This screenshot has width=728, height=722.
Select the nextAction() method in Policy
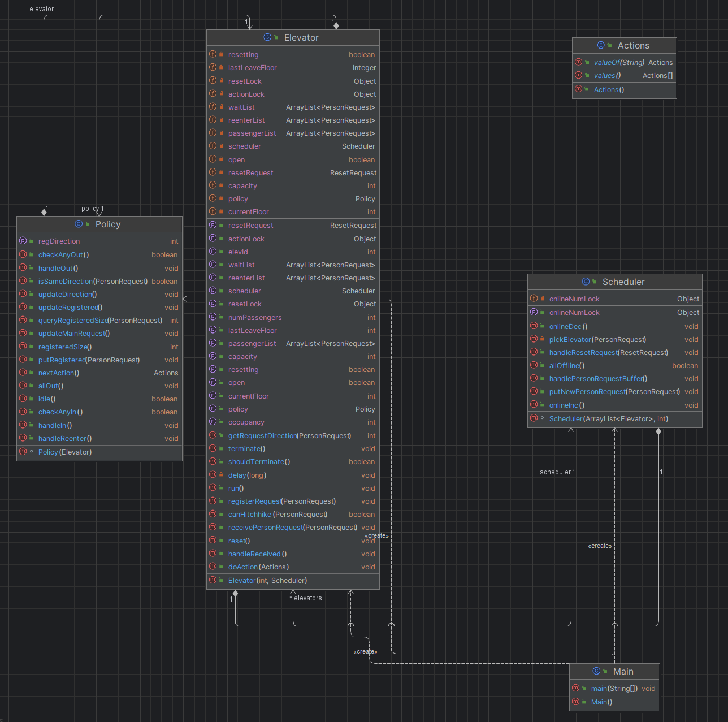coord(99,373)
